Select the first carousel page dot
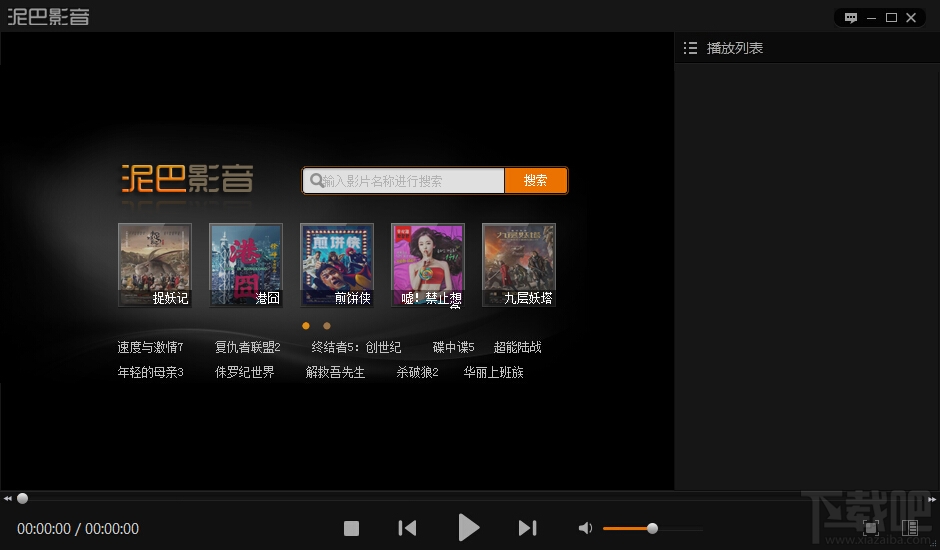Viewport: 940px width, 550px height. [x=306, y=326]
